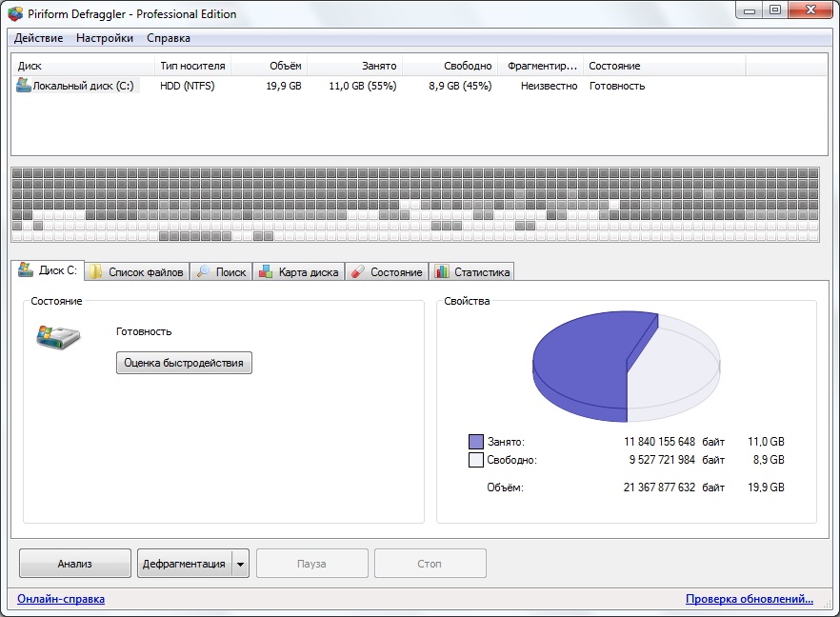This screenshot has height=617, width=840.
Task: Open the Онлайн-справка link
Action: (61, 599)
